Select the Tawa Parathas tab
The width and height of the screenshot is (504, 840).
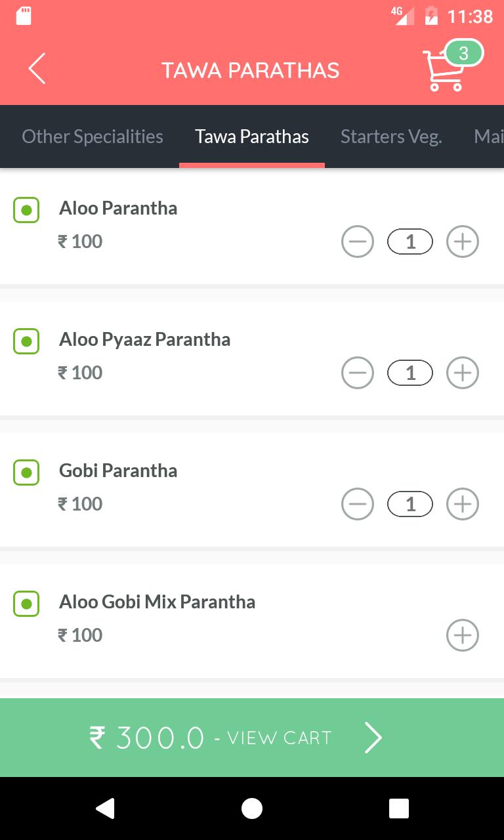[x=252, y=136]
